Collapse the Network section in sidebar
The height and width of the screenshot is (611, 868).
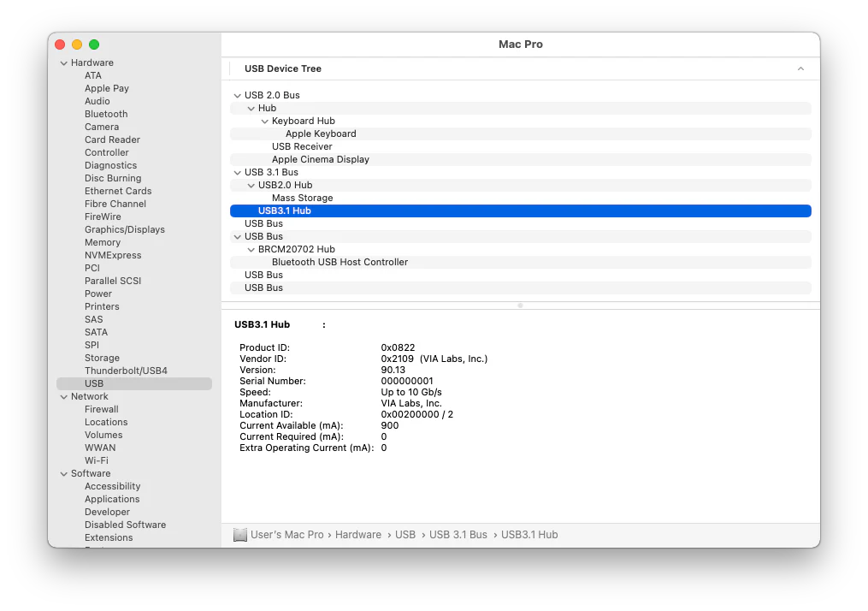pyautogui.click(x=64, y=397)
